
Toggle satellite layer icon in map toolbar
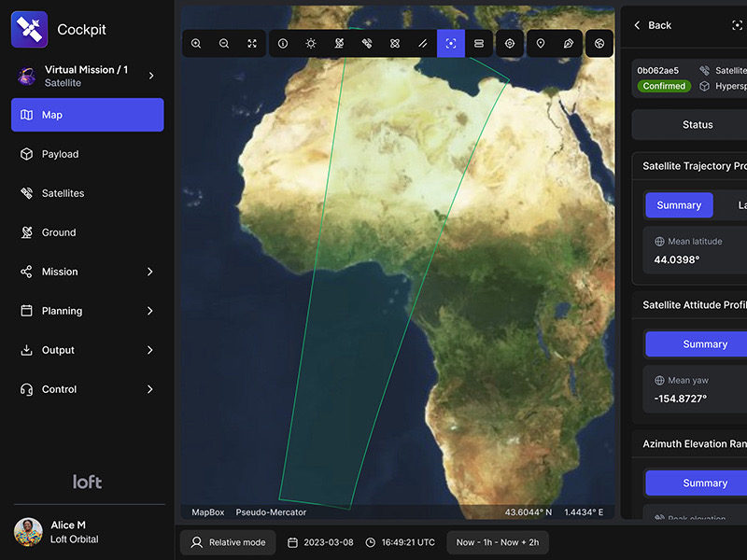pyautogui.click(x=367, y=44)
